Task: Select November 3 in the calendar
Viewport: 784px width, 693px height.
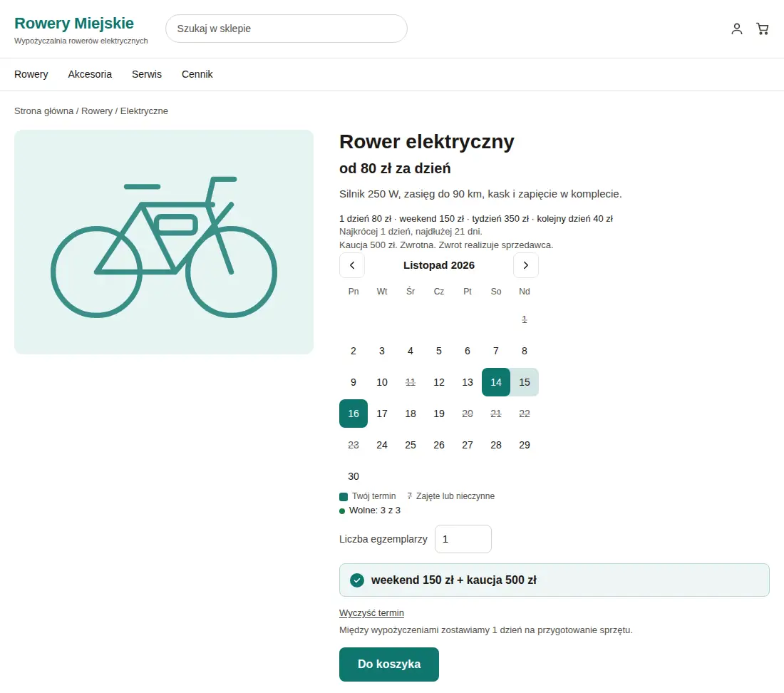Action: coord(381,351)
